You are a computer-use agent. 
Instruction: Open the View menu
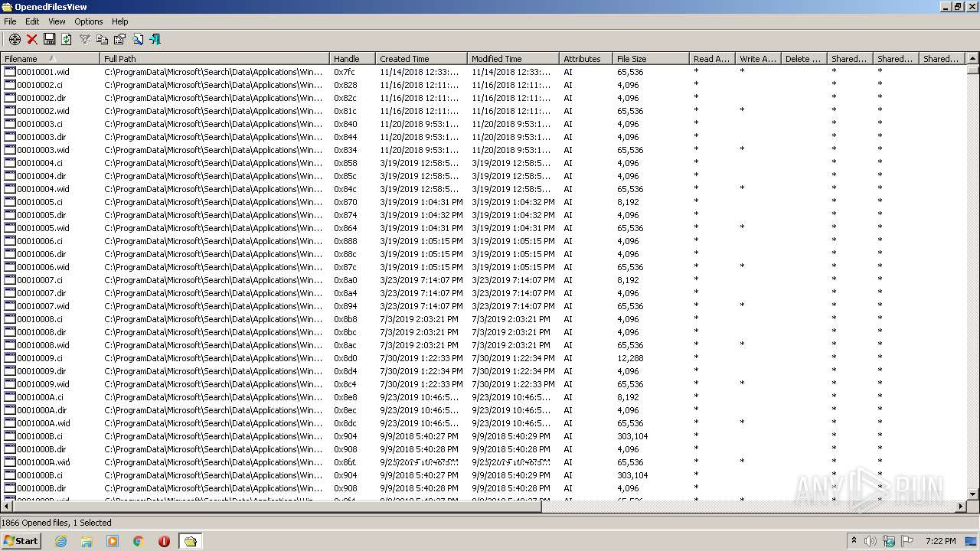(x=57, y=21)
